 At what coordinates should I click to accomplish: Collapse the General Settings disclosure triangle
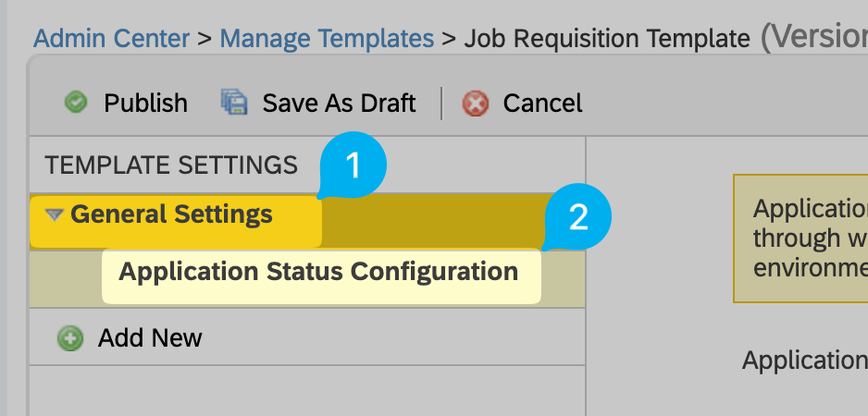coord(55,215)
